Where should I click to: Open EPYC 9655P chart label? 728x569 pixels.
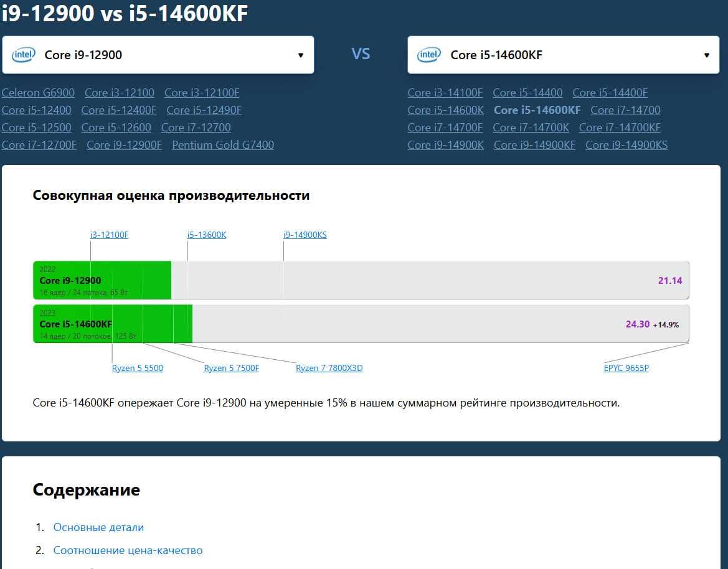pos(626,368)
